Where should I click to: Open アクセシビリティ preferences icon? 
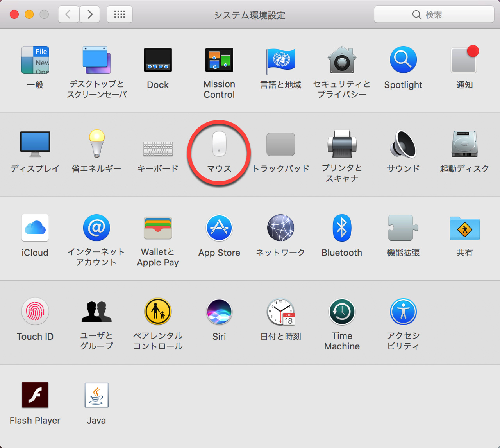tap(403, 312)
